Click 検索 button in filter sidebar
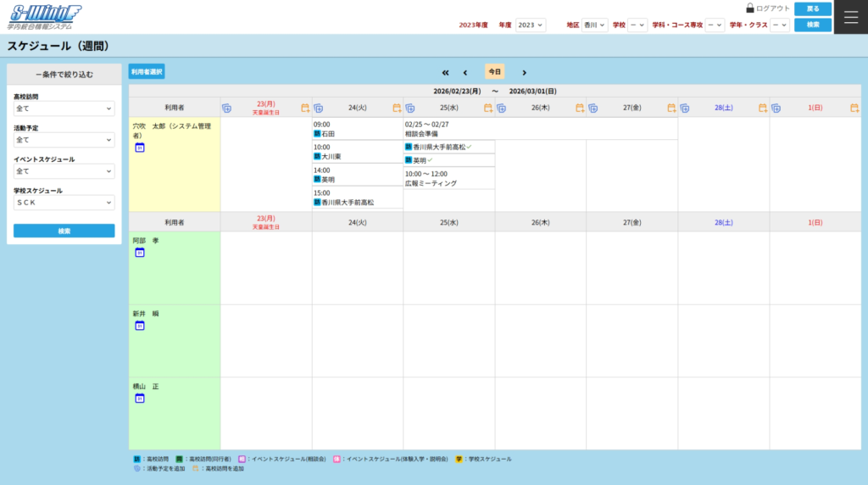The height and width of the screenshot is (485, 868). (x=64, y=231)
